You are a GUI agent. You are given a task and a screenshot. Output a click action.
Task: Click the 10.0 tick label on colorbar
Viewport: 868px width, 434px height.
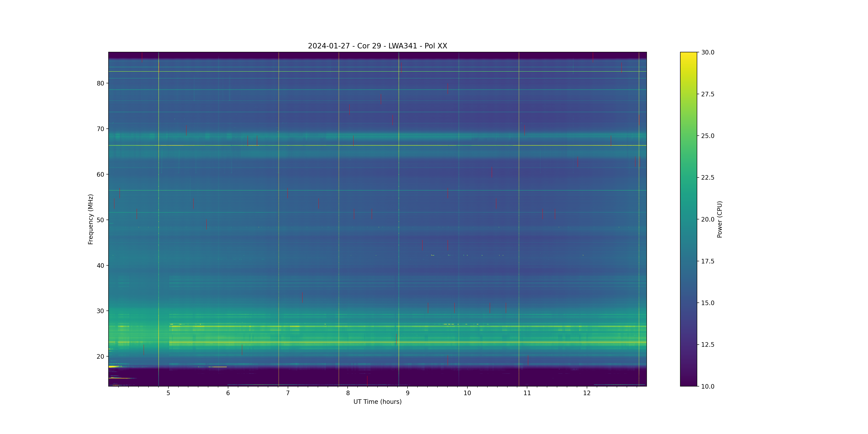point(708,386)
